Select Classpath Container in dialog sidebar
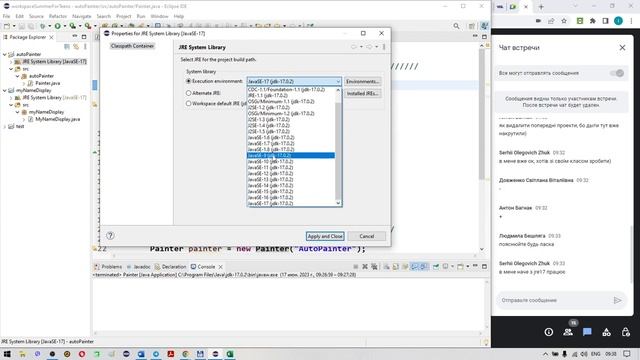The height and width of the screenshot is (360, 640). [132, 46]
